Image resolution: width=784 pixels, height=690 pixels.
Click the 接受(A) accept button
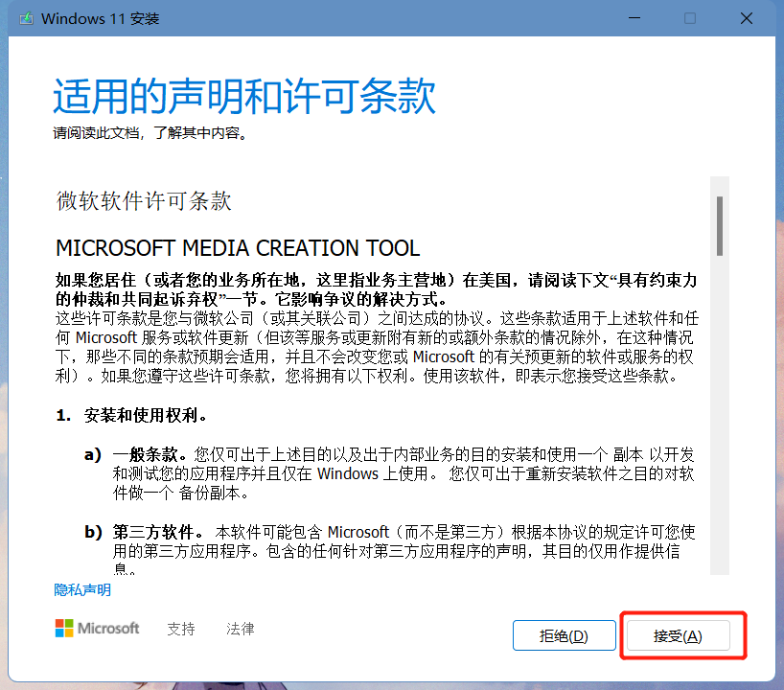click(x=678, y=635)
